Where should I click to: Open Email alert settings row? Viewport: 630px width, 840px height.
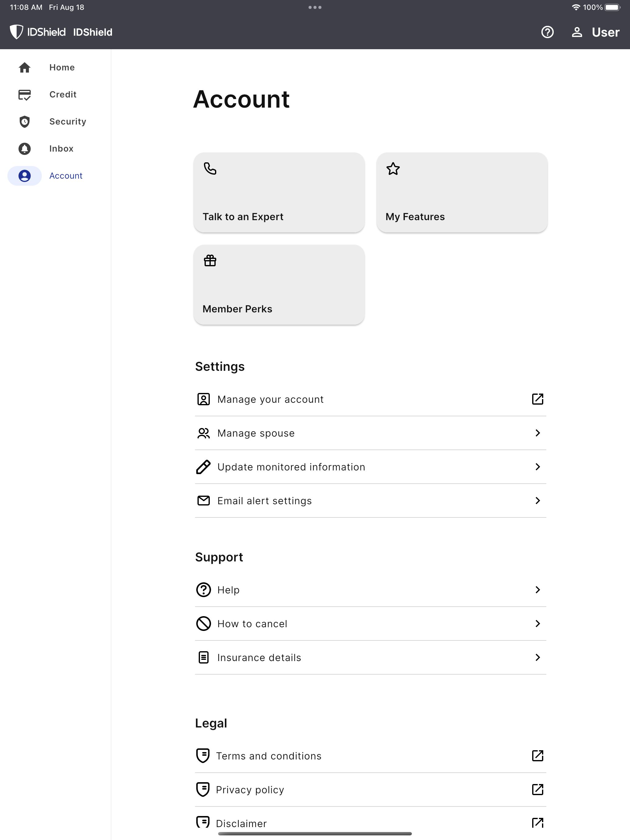coord(370,501)
